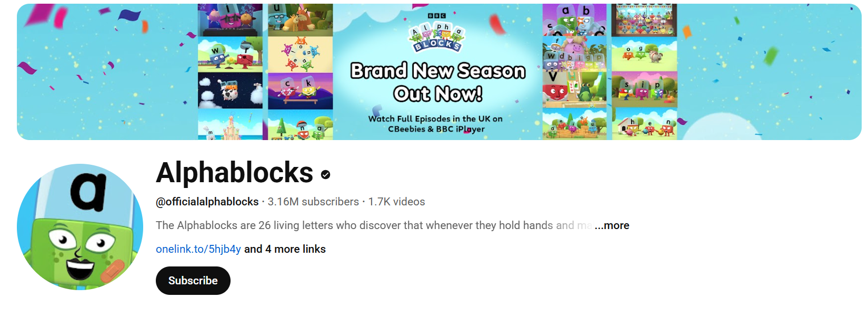Click the 's i p' blocks banner image
The width and height of the screenshot is (868, 317).
[x=644, y=89]
